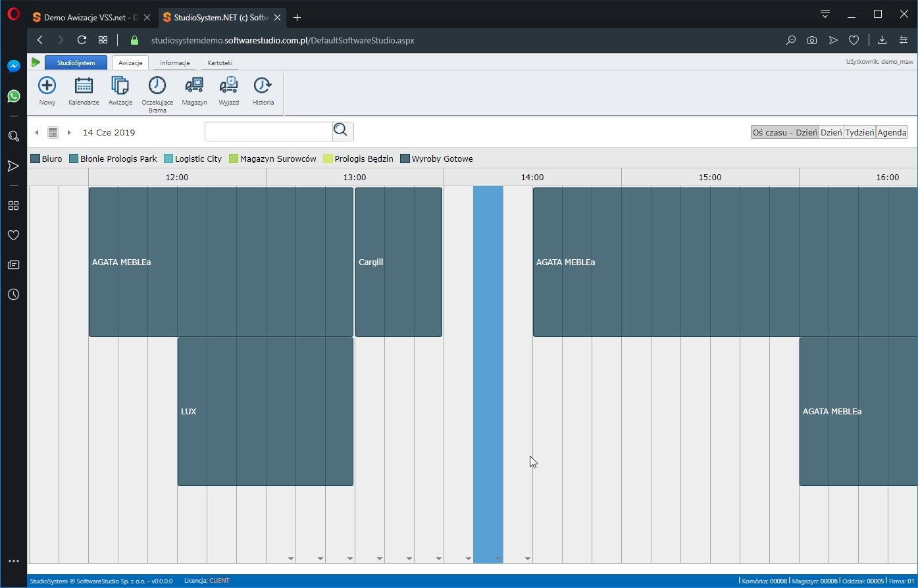The width and height of the screenshot is (918, 588).
Task: Open Opera sidebar news panel
Action: point(13,264)
